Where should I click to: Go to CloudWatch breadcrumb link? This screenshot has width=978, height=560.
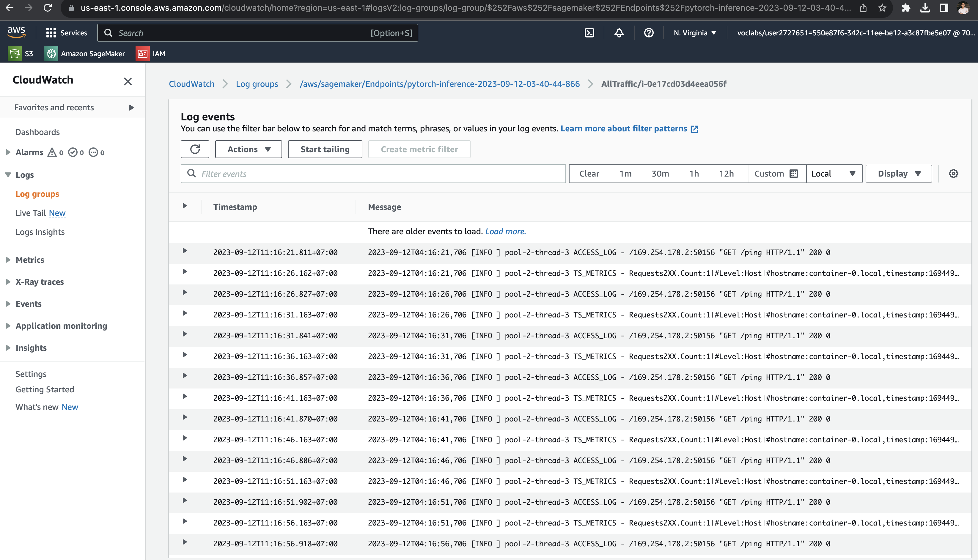[191, 84]
